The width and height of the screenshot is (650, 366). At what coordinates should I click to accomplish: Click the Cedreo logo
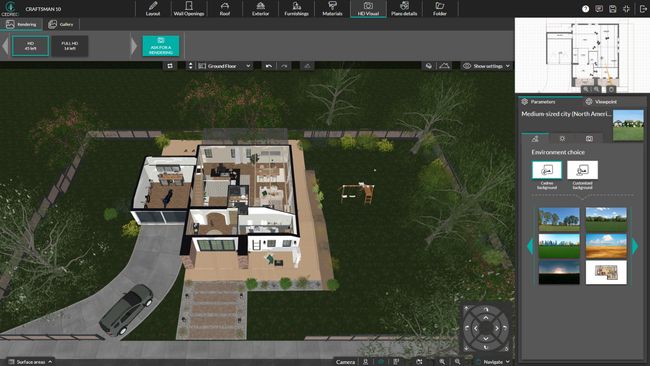(x=10, y=8)
